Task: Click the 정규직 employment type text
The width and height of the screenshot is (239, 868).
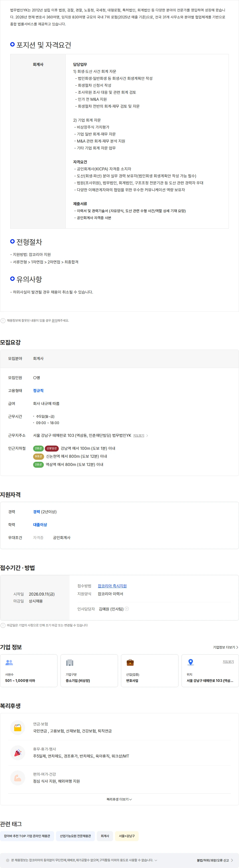Action: pyautogui.click(x=38, y=391)
